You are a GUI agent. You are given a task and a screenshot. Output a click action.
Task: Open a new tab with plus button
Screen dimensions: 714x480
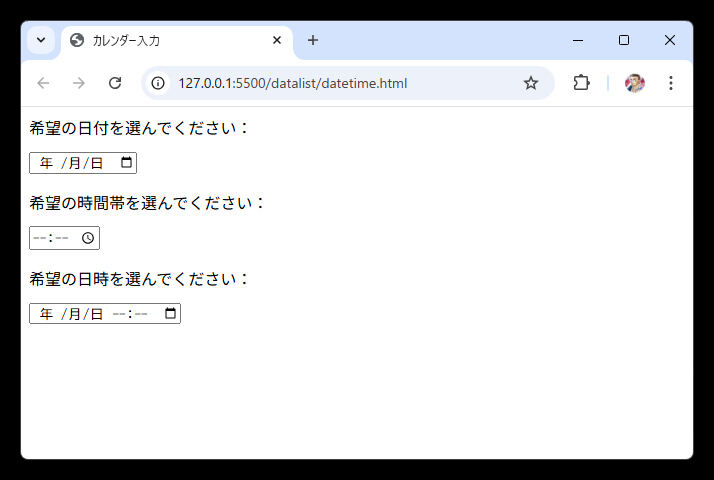tap(313, 40)
